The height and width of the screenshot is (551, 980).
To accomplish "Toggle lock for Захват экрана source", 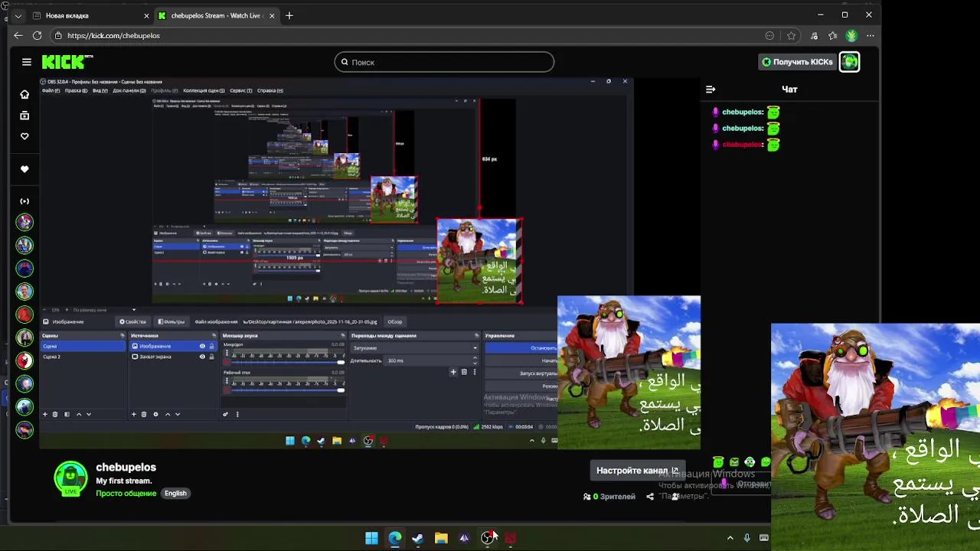I will point(212,357).
